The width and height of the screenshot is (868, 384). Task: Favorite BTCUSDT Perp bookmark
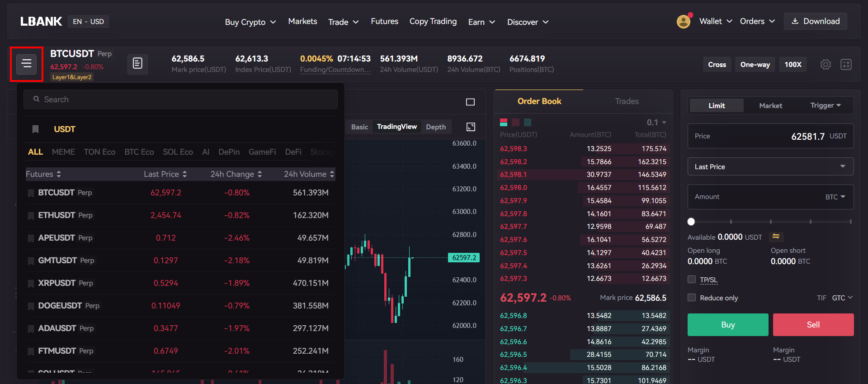coord(31,193)
